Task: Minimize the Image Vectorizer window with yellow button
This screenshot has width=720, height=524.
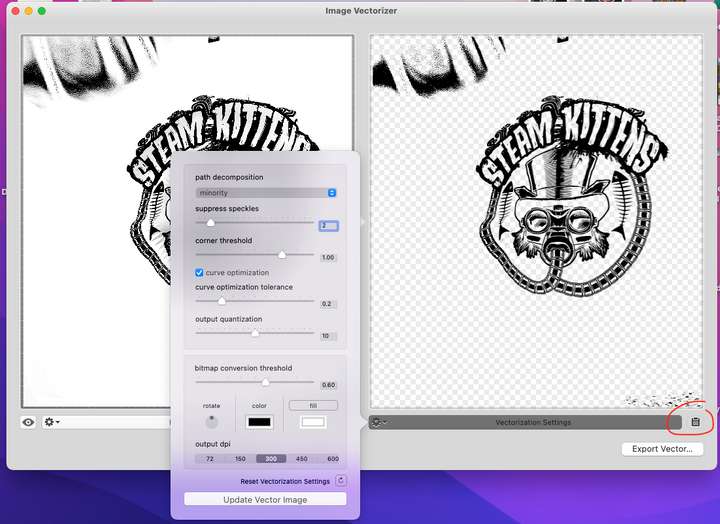Action: pyautogui.click(x=28, y=11)
